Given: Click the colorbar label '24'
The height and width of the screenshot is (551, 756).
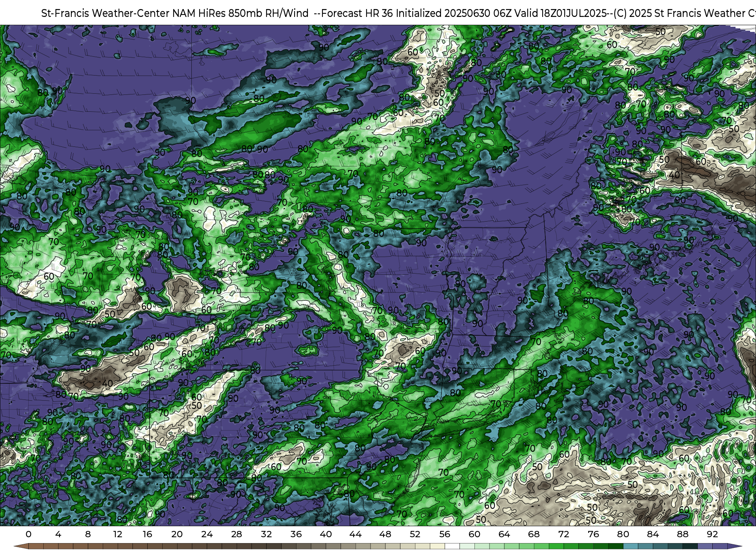Looking at the screenshot, I should (207, 534).
